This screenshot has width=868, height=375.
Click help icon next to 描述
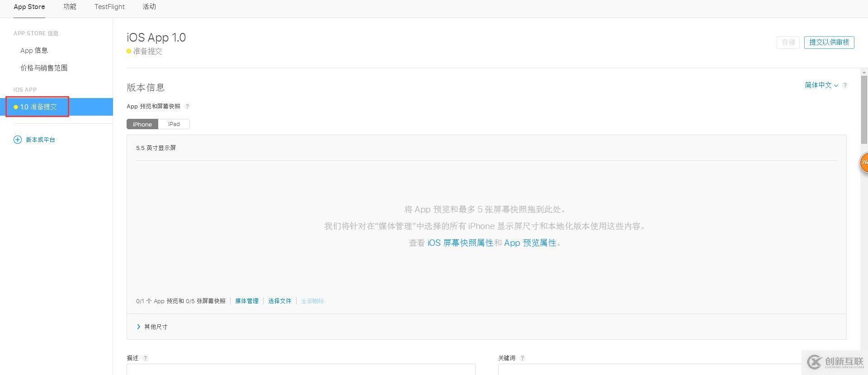(145, 358)
